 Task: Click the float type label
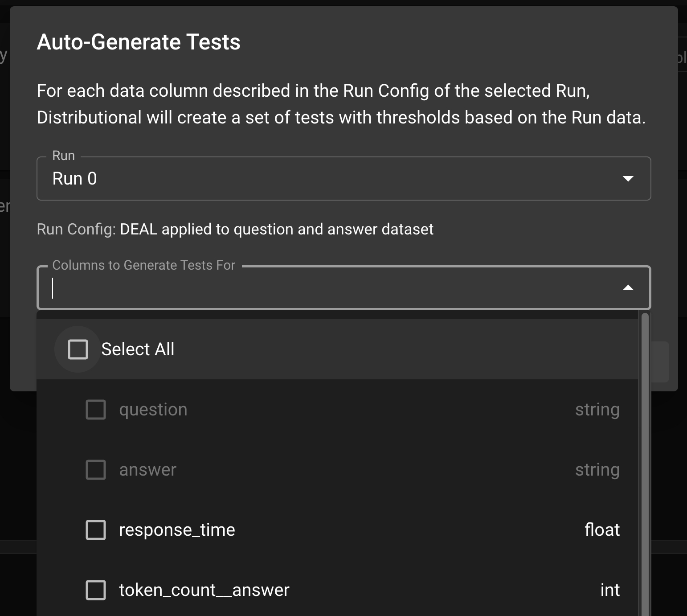tap(602, 530)
